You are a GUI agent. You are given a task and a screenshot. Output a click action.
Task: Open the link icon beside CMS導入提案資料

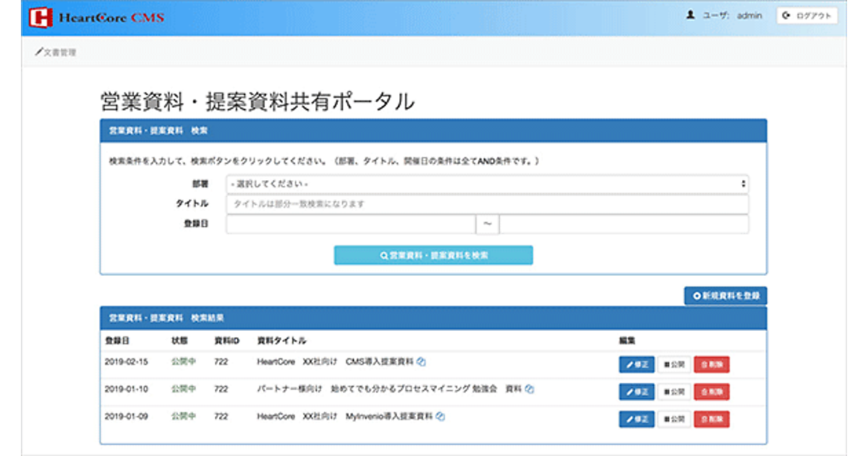(x=421, y=361)
